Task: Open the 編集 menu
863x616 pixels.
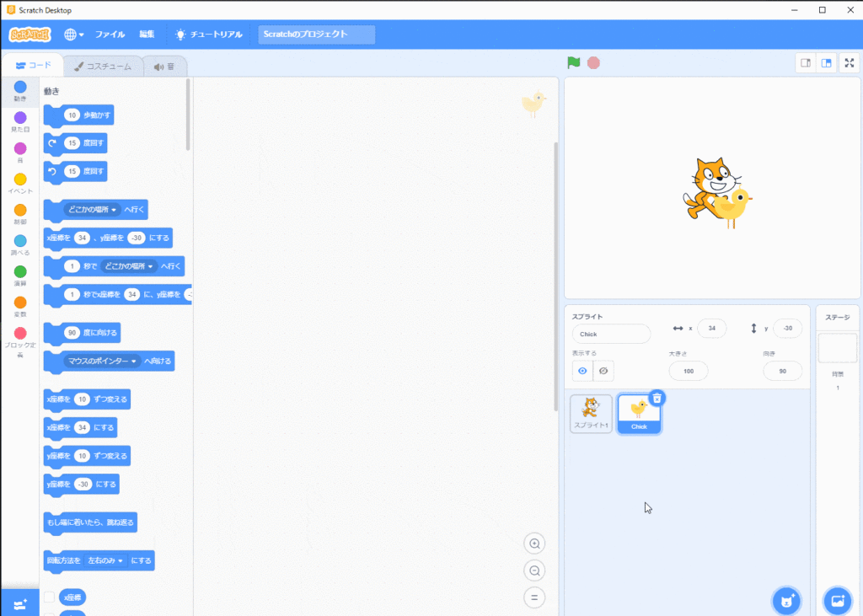Action: (x=147, y=35)
